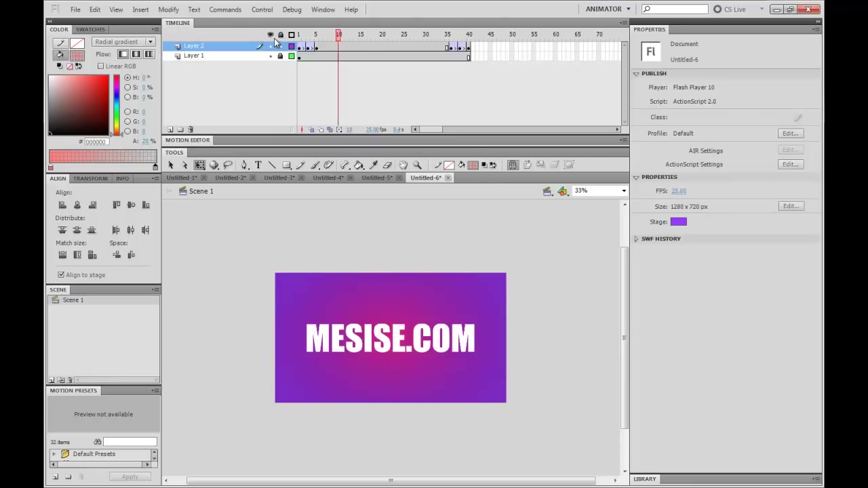Select the Eraser tool
Screen dimensions: 868x488
pyautogui.click(x=387, y=165)
